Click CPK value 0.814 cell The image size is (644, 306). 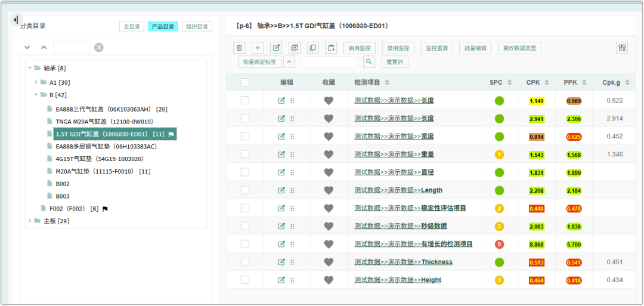tap(537, 137)
